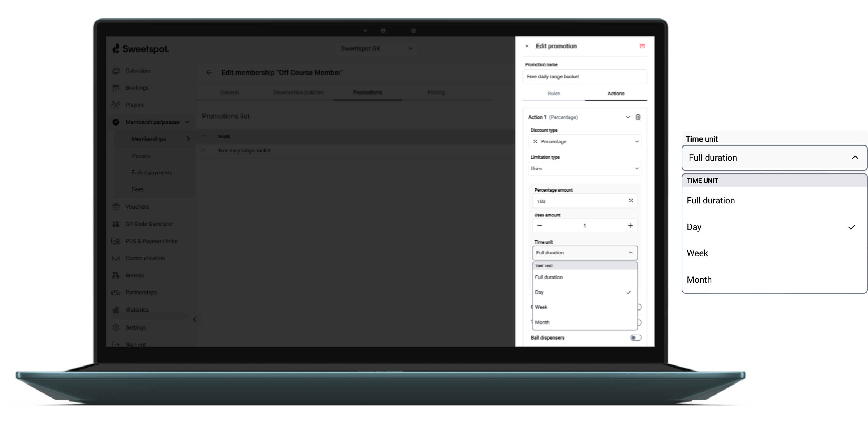Click the drag handle icon in the NAME header row
Viewport: 868px width, 426px height.
[x=204, y=136]
